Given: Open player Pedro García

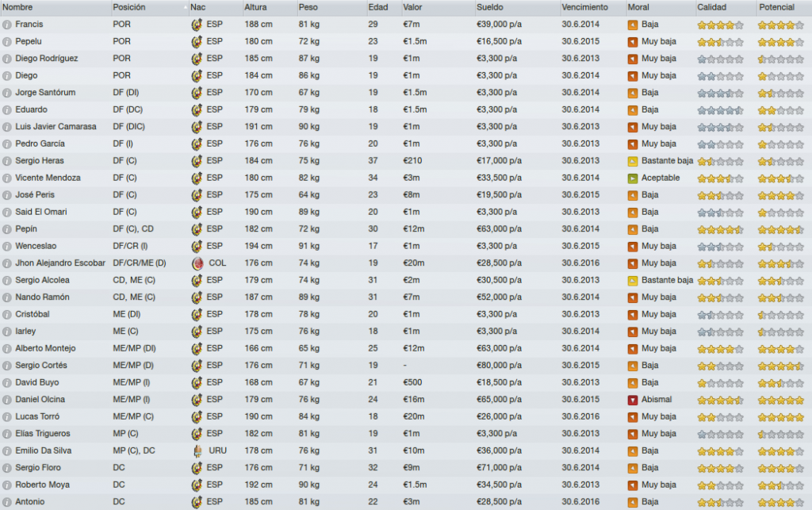Looking at the screenshot, I should (x=40, y=144).
